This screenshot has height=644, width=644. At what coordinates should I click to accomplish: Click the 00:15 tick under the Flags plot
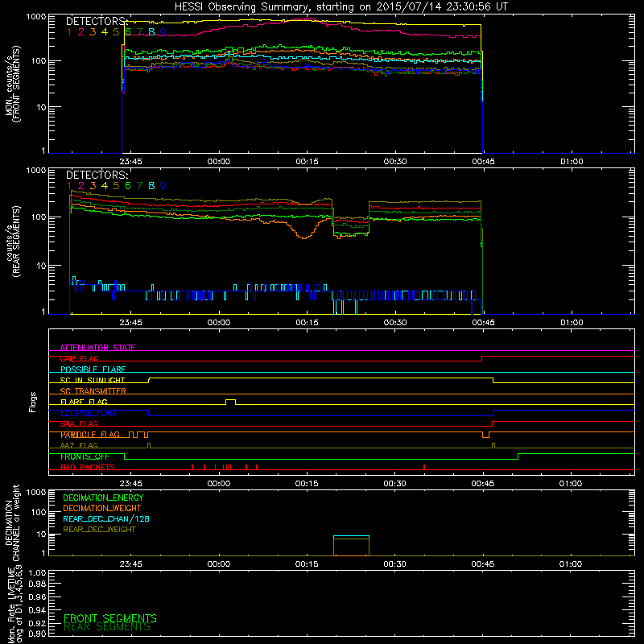coord(307,484)
